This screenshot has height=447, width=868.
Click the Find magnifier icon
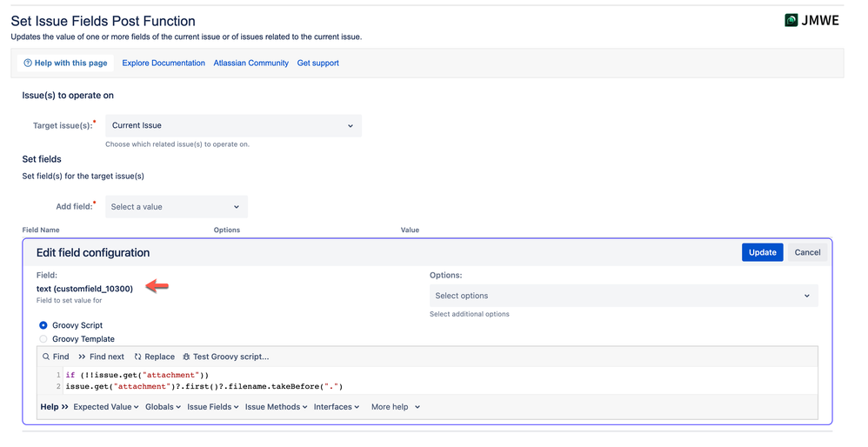pos(46,357)
